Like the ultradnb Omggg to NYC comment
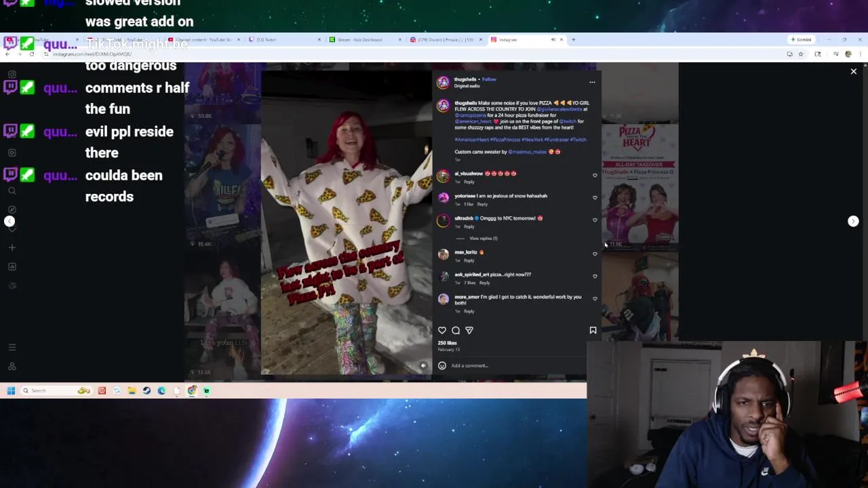This screenshot has width=868, height=488. (595, 220)
